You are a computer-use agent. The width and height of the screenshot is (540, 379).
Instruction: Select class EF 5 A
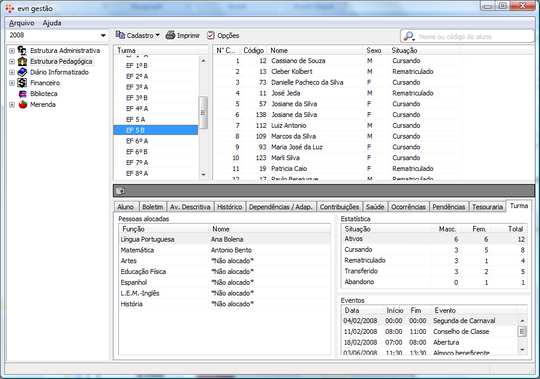pos(156,119)
